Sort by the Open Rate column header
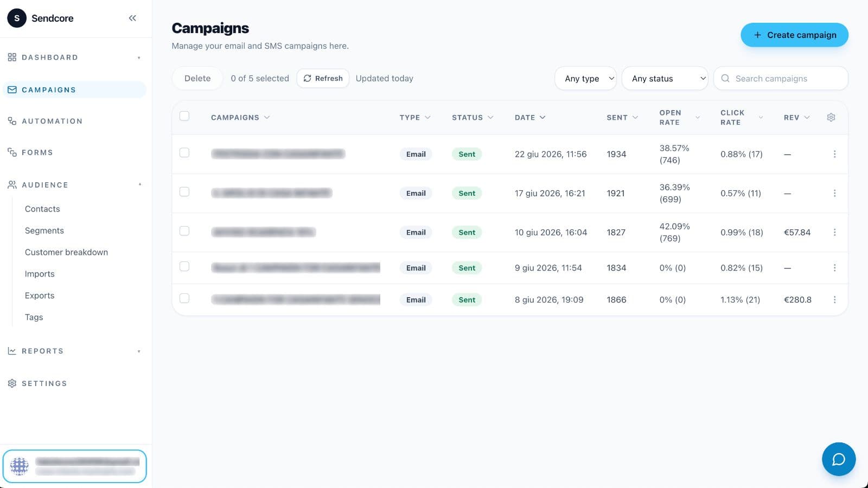This screenshot has height=488, width=868. (x=680, y=117)
